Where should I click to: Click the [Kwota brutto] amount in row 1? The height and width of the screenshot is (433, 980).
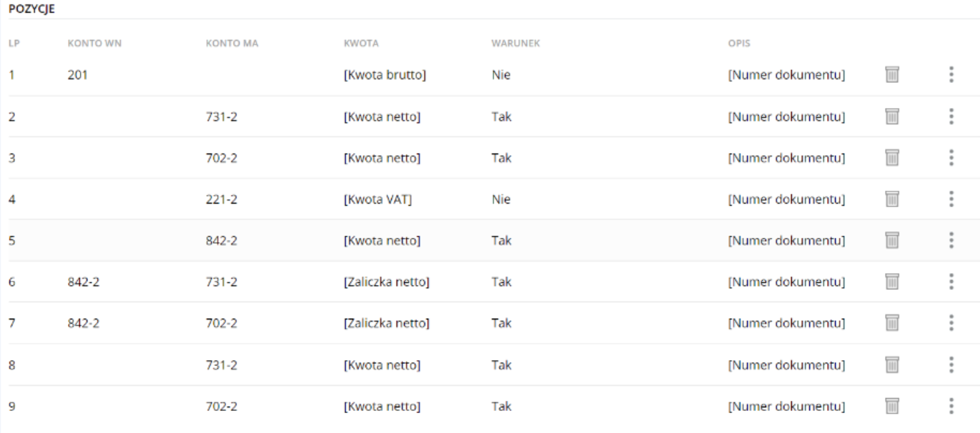pos(385,74)
